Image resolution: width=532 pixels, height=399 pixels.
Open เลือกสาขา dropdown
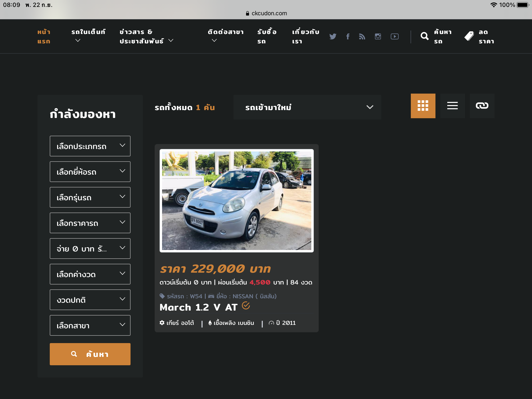point(90,325)
